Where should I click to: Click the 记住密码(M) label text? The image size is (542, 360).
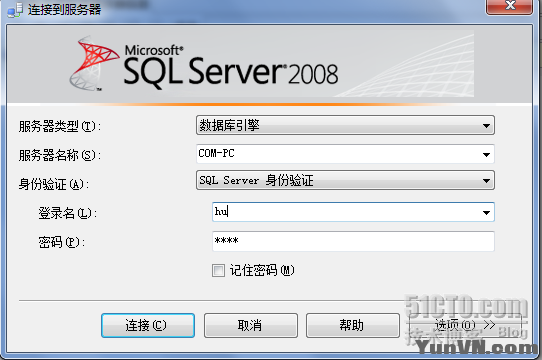pos(262,270)
